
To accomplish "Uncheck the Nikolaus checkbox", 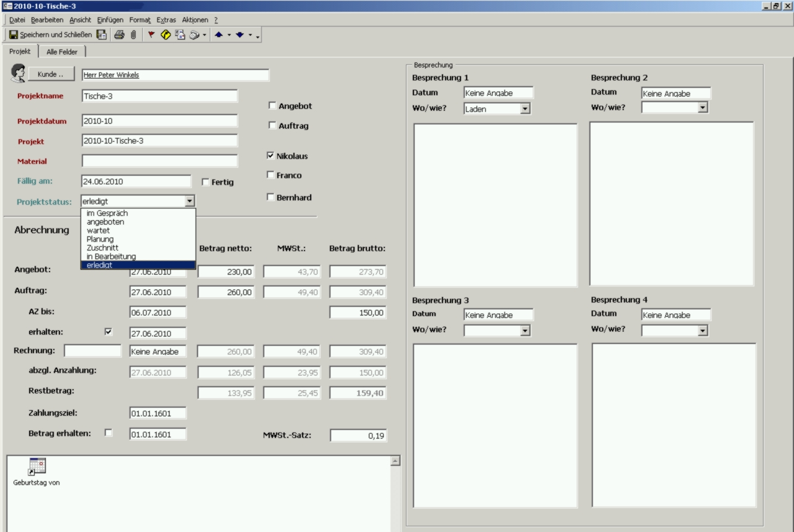I will click(x=270, y=156).
